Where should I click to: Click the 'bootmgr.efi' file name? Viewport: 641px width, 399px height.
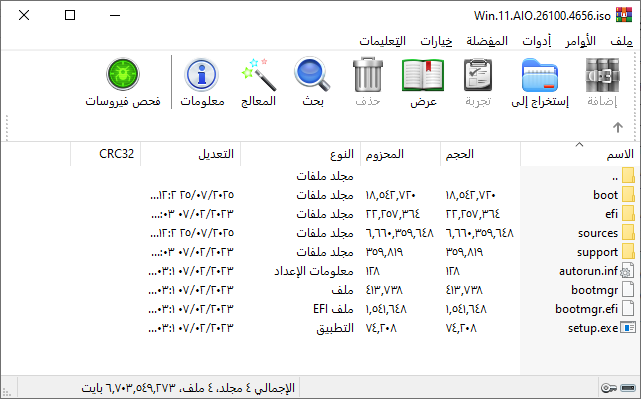[586, 309]
